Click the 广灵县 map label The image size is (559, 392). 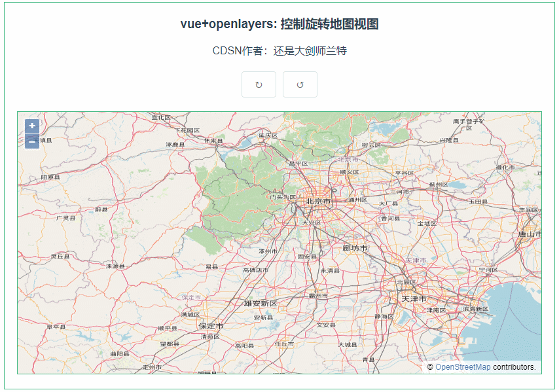click(66, 218)
